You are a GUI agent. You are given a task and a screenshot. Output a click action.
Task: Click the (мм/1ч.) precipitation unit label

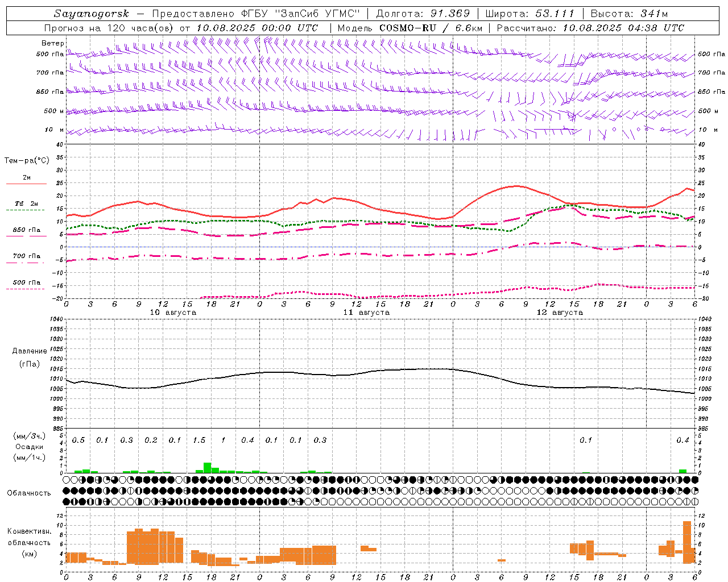[x=30, y=458]
